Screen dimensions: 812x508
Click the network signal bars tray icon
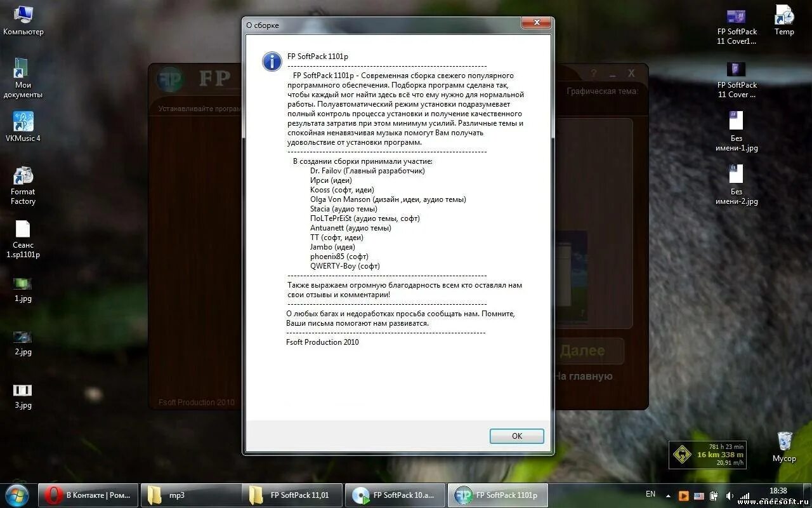[x=745, y=495]
